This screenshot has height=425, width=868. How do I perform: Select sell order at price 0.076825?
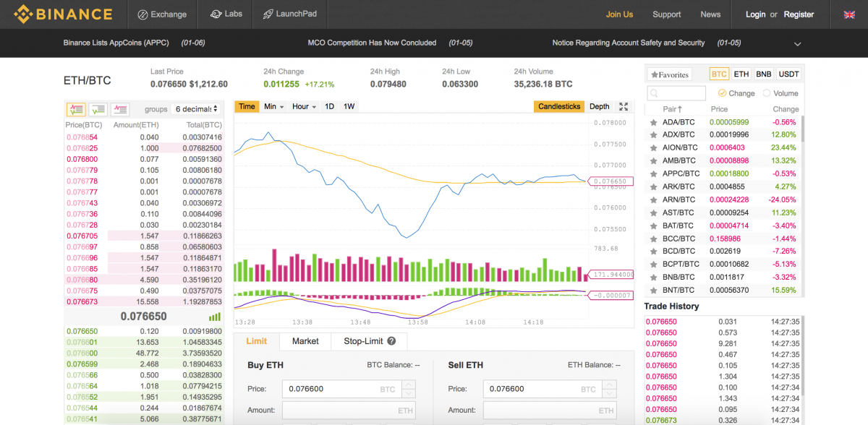[x=144, y=148]
